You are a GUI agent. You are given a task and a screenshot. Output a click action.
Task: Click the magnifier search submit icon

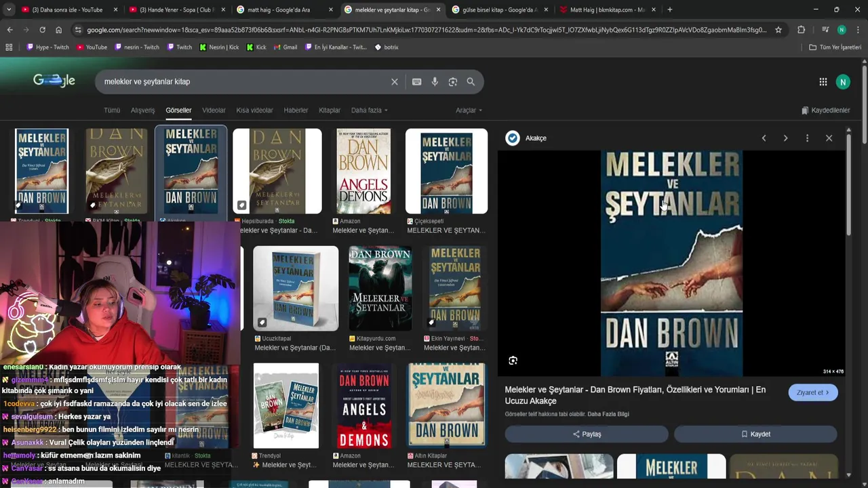tap(471, 81)
